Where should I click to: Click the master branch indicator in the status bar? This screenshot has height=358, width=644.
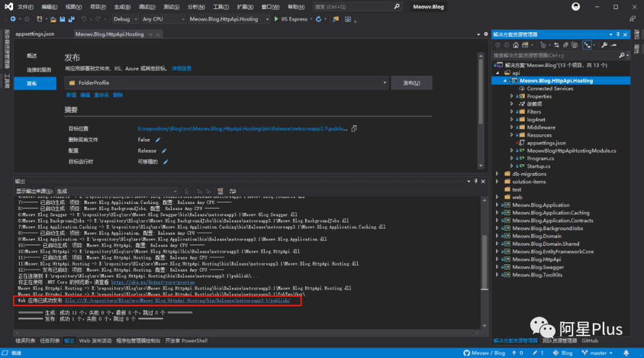click(597, 353)
